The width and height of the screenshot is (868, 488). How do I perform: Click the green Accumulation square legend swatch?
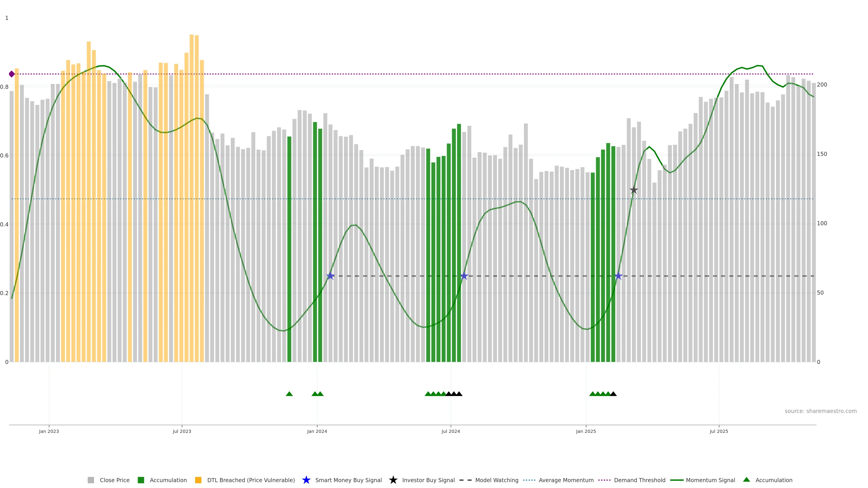click(141, 480)
